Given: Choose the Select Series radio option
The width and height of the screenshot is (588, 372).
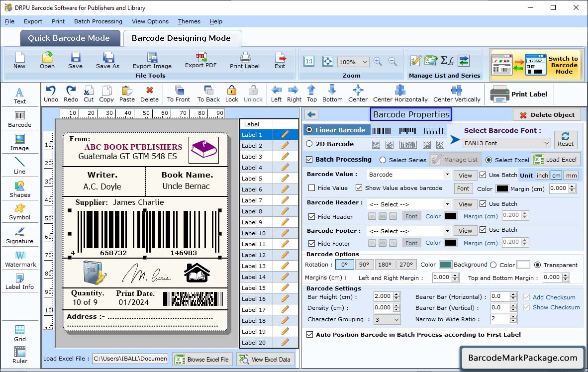Looking at the screenshot, I should (x=383, y=160).
